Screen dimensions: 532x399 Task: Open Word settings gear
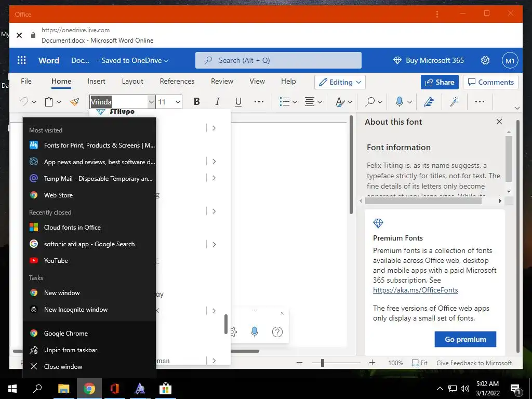coord(485,60)
